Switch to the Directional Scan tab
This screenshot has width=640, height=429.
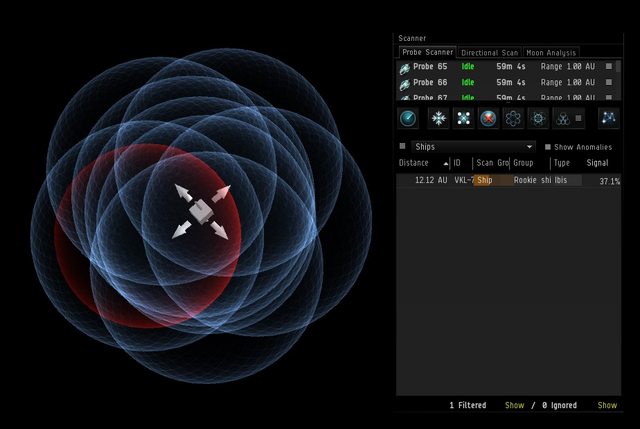490,53
